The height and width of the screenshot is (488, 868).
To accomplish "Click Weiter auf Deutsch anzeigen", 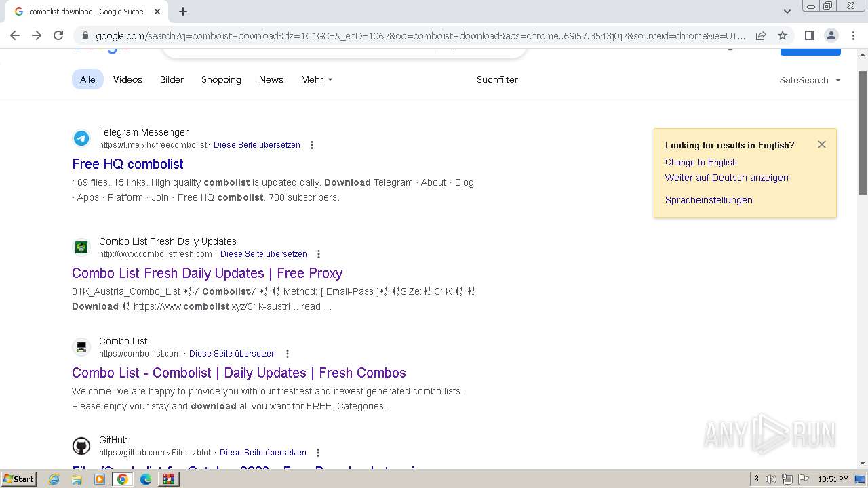I will pyautogui.click(x=727, y=178).
